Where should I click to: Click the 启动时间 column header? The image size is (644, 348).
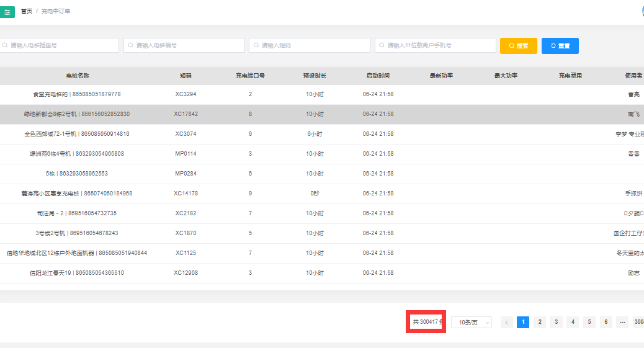tap(378, 76)
